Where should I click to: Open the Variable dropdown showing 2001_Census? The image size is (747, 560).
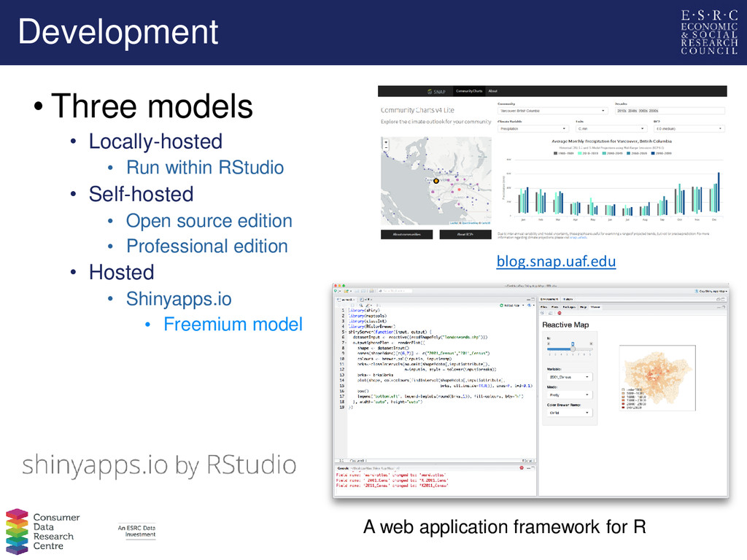[570, 377]
